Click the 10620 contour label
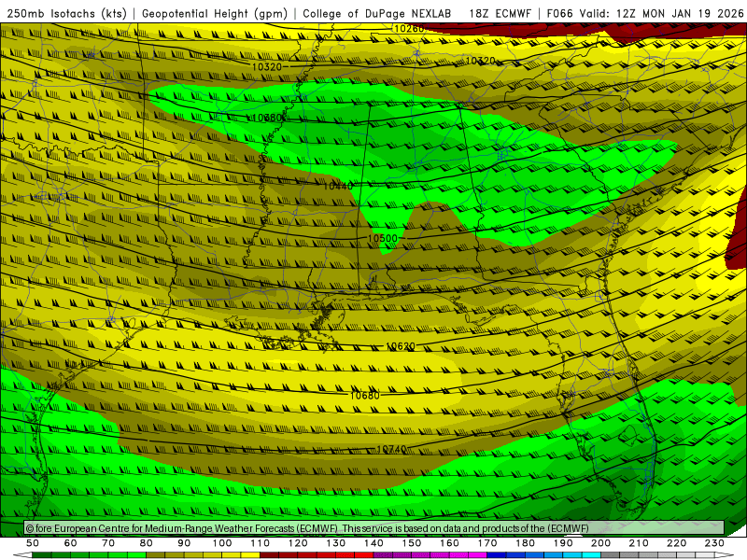This screenshot has height=560, width=747. click(401, 346)
